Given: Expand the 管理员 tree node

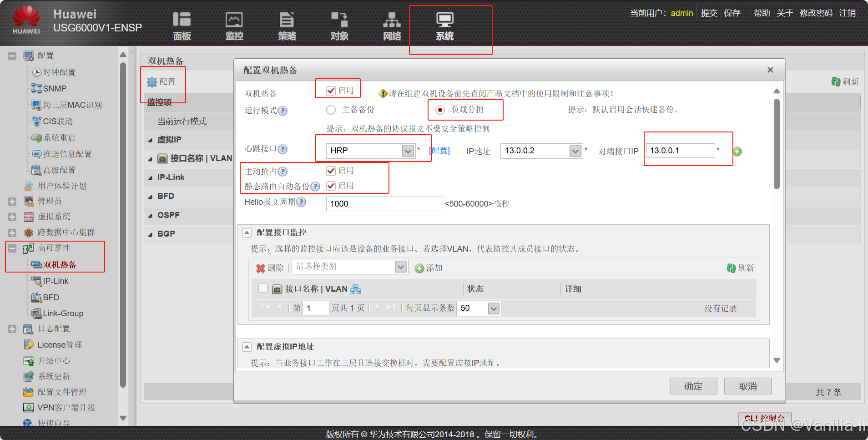Looking at the screenshot, I should [12, 201].
